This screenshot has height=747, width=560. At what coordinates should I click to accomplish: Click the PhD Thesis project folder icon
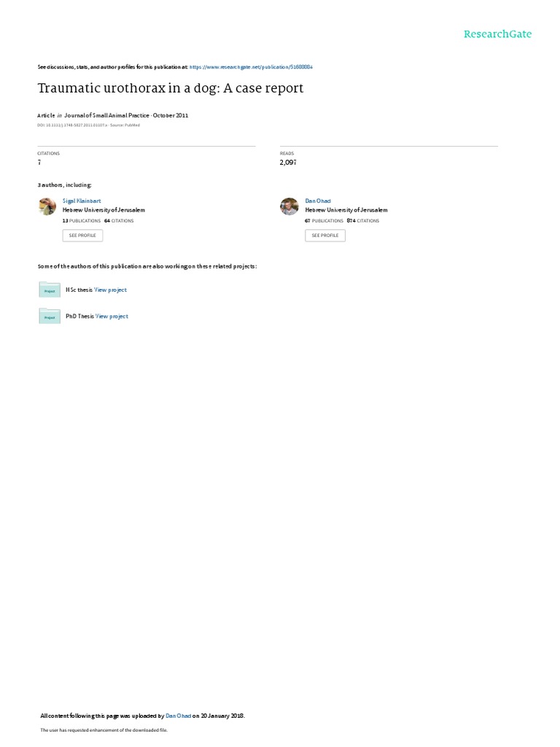(x=50, y=317)
